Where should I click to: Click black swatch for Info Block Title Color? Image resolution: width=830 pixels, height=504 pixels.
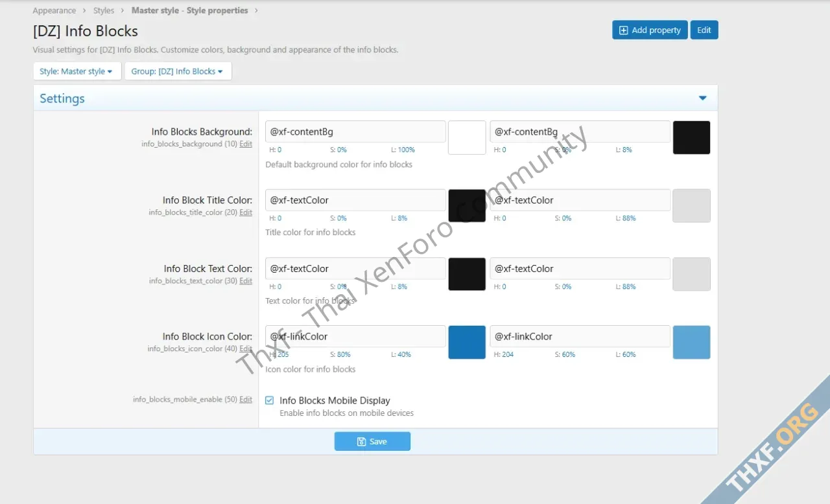[x=467, y=206]
